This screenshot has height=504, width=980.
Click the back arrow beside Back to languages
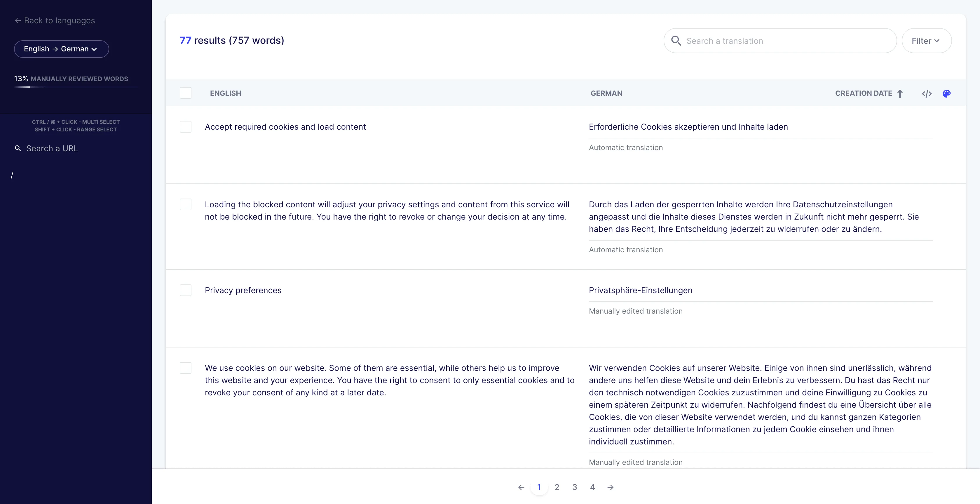(x=18, y=20)
